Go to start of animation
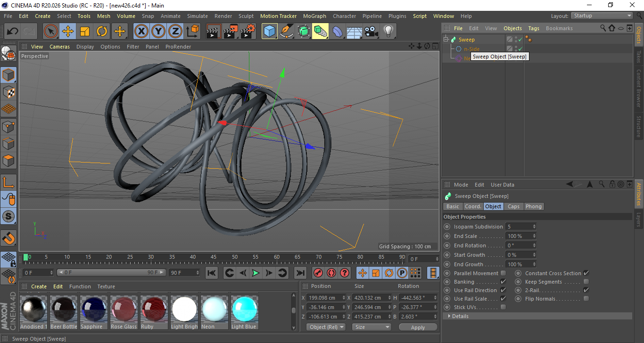Image resolution: width=644 pixels, height=343 pixels. coord(212,273)
